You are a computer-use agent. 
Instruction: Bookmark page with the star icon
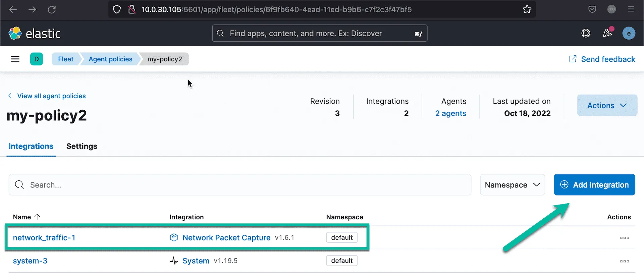pos(527,9)
